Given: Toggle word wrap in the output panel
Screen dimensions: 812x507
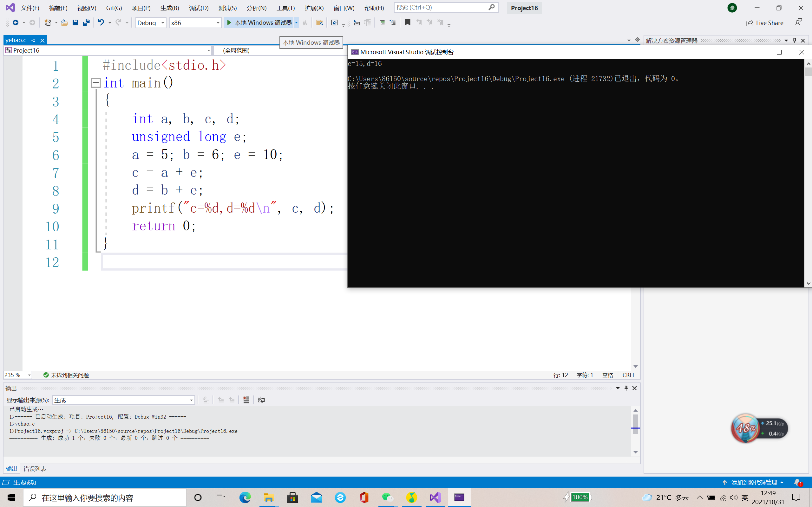Looking at the screenshot, I should tap(261, 400).
